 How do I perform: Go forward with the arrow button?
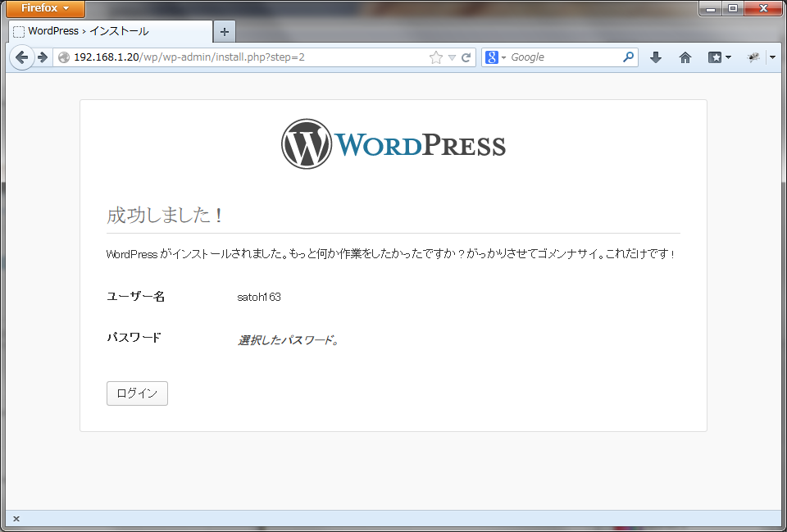(43, 57)
